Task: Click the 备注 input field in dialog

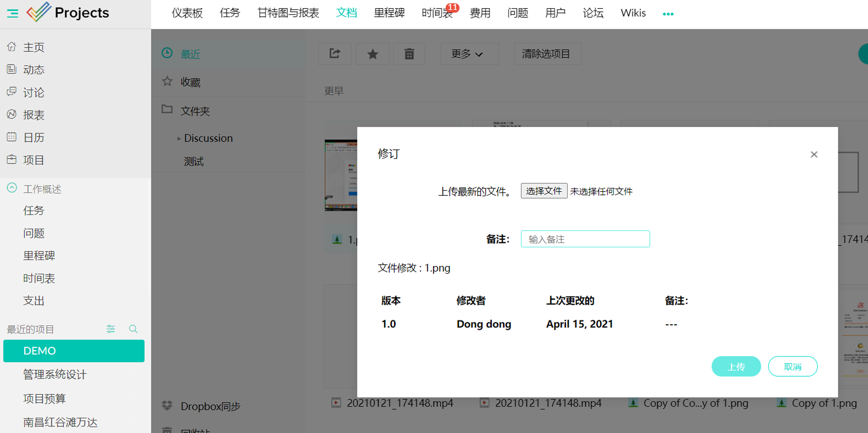Action: (586, 239)
